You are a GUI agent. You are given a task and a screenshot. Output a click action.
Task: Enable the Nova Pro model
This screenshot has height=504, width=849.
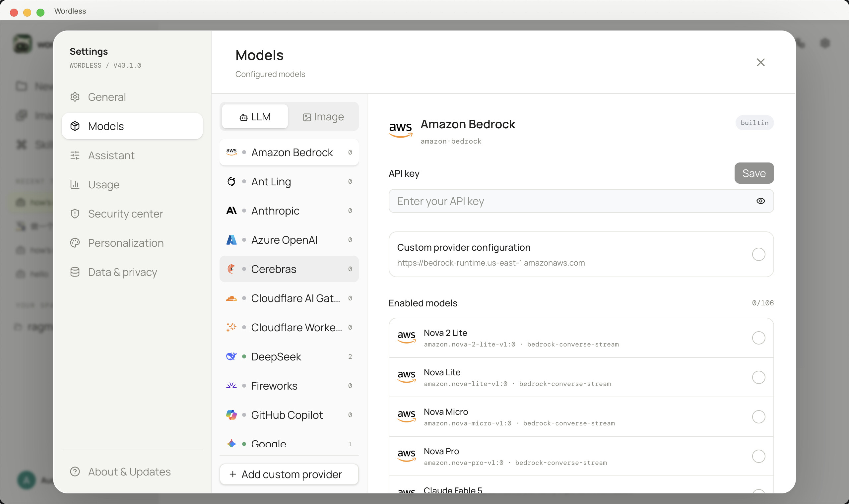click(x=759, y=457)
